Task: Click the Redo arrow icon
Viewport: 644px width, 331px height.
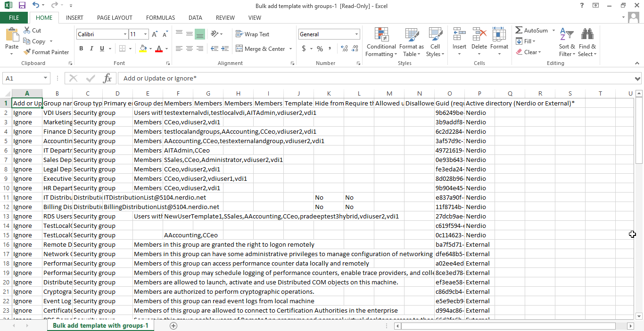Action: (54, 5)
